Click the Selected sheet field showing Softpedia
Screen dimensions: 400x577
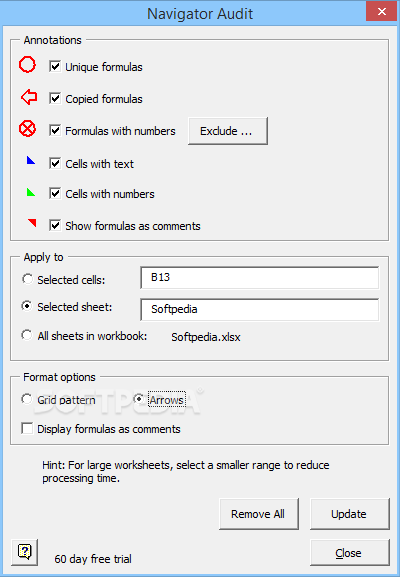[x=259, y=309]
